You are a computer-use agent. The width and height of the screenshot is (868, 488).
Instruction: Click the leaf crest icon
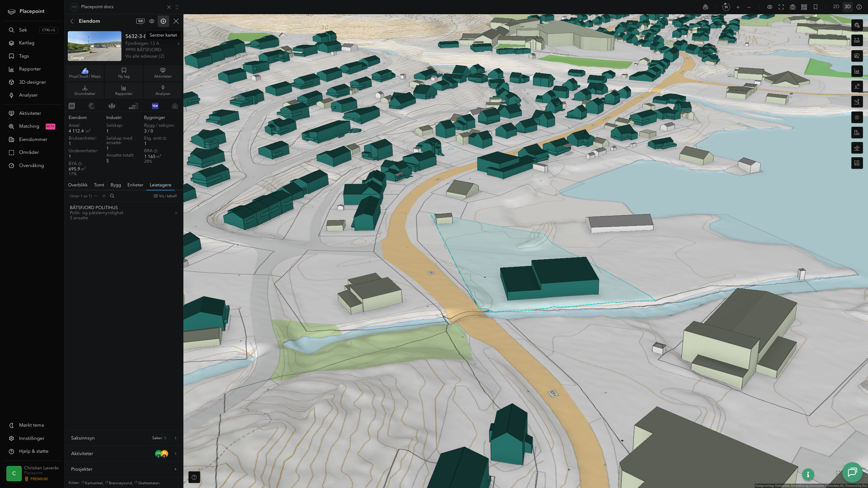112,106
